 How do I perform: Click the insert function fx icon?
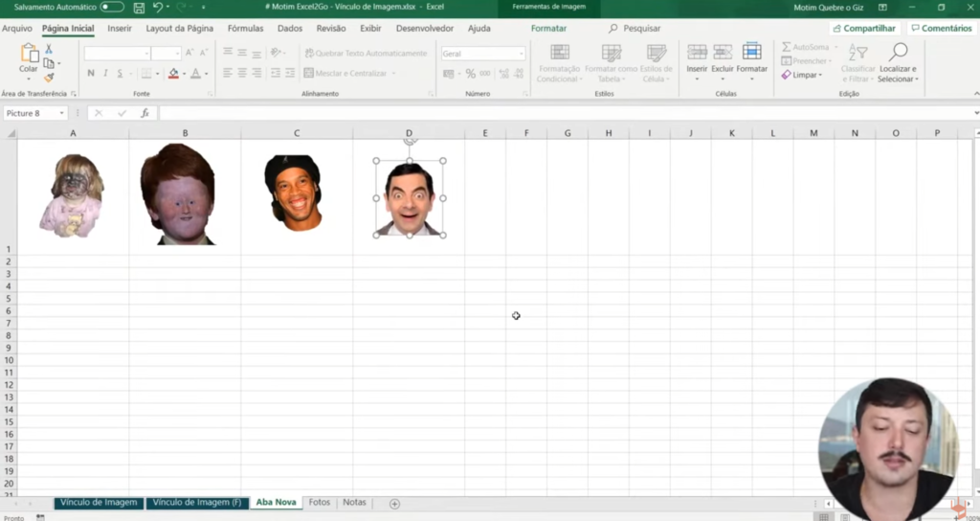point(145,113)
